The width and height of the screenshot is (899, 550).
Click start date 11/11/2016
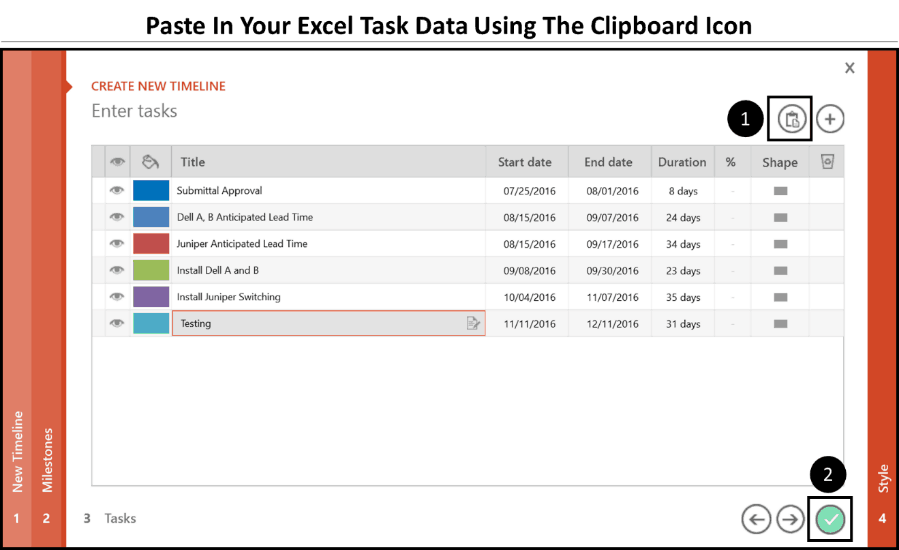[529, 324]
